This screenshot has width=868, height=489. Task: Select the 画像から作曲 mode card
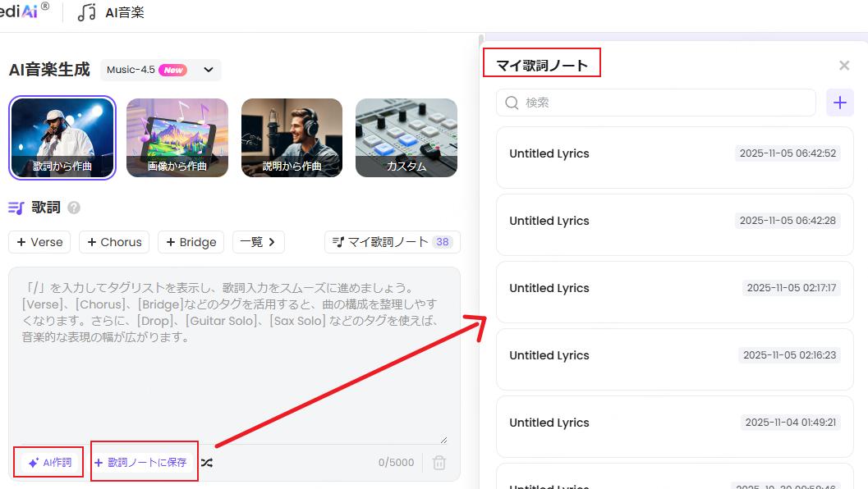[x=177, y=137]
